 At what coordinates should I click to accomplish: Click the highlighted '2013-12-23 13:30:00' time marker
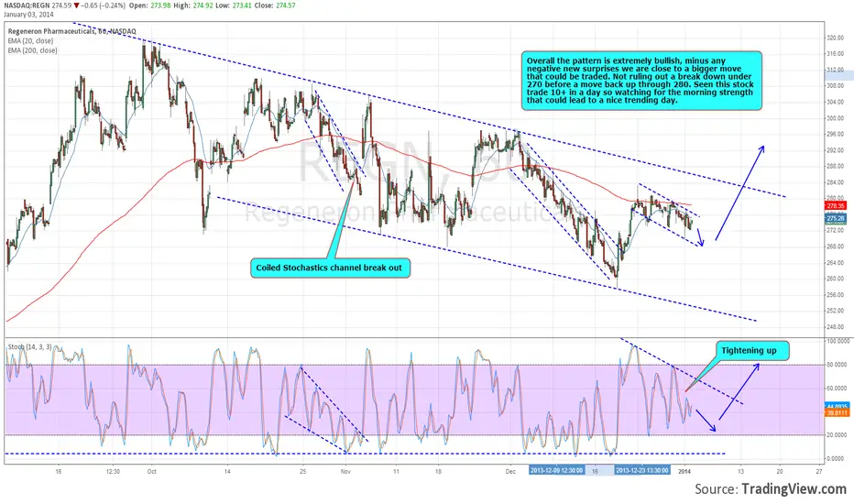(642, 470)
